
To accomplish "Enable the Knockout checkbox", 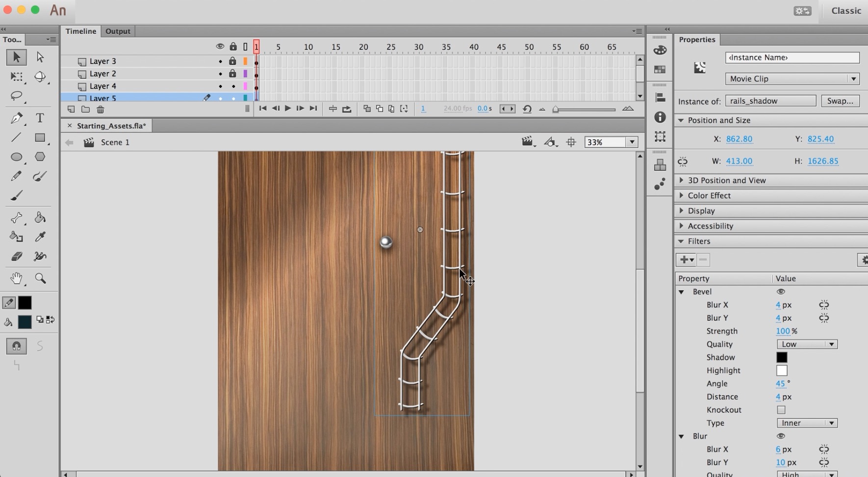I will pyautogui.click(x=781, y=410).
